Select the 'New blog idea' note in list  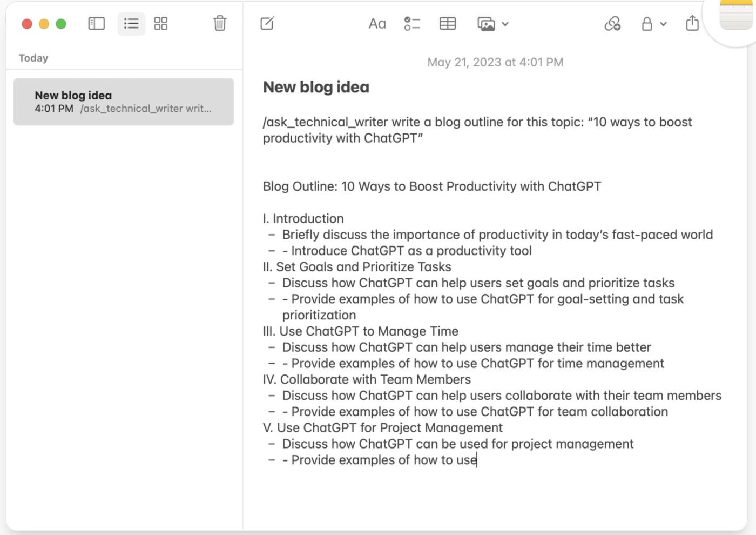[x=124, y=102]
